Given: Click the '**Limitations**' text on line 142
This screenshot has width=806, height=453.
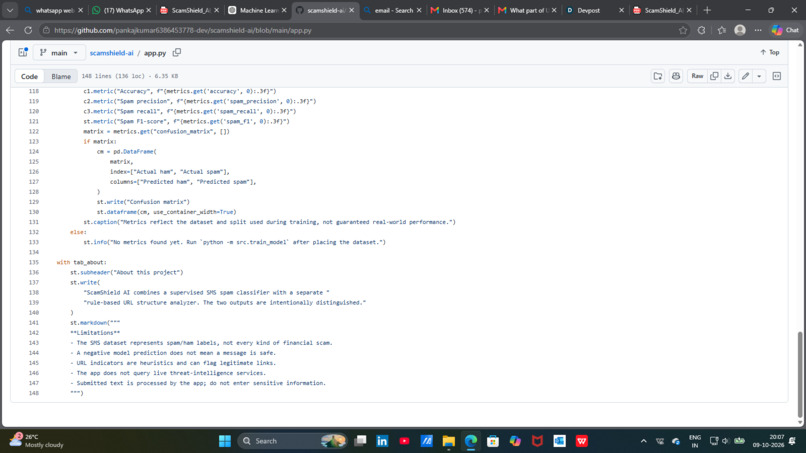Looking at the screenshot, I should coord(95,333).
